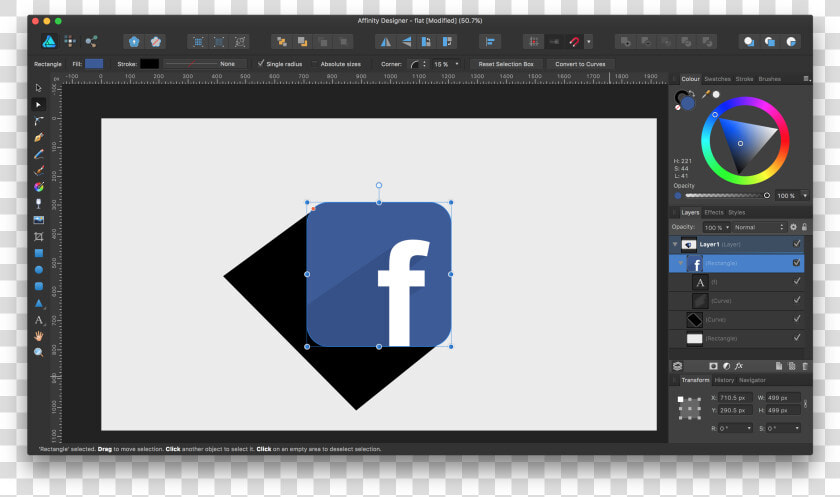This screenshot has height=497, width=840.
Task: Select the Node tool
Action: point(39,104)
